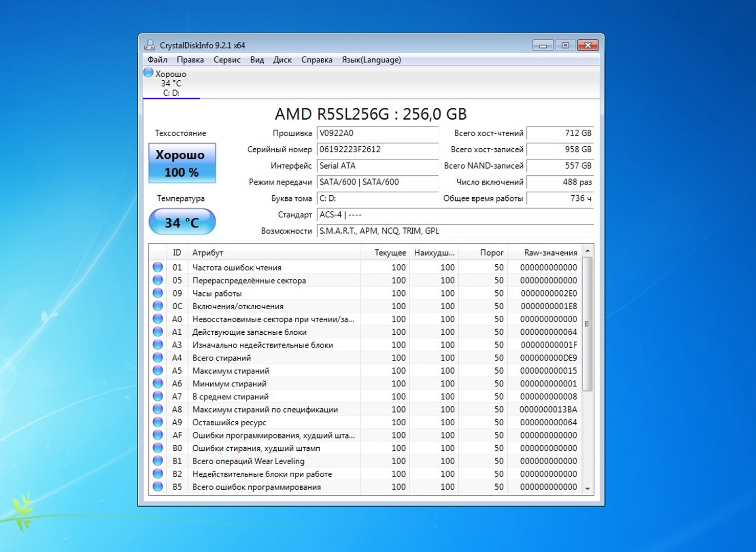Select the row Включения/отключения
The width and height of the screenshot is (756, 552).
365,306
